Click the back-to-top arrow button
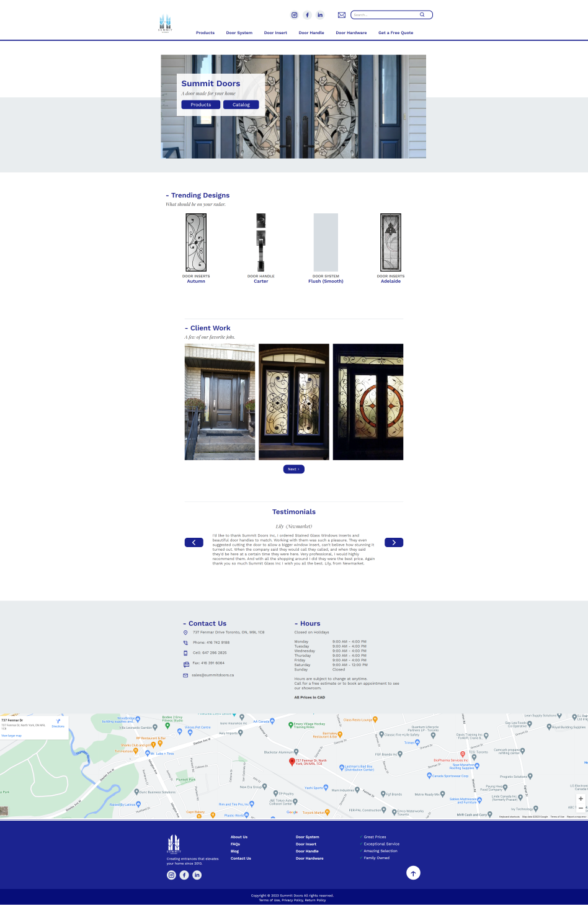 click(x=413, y=873)
